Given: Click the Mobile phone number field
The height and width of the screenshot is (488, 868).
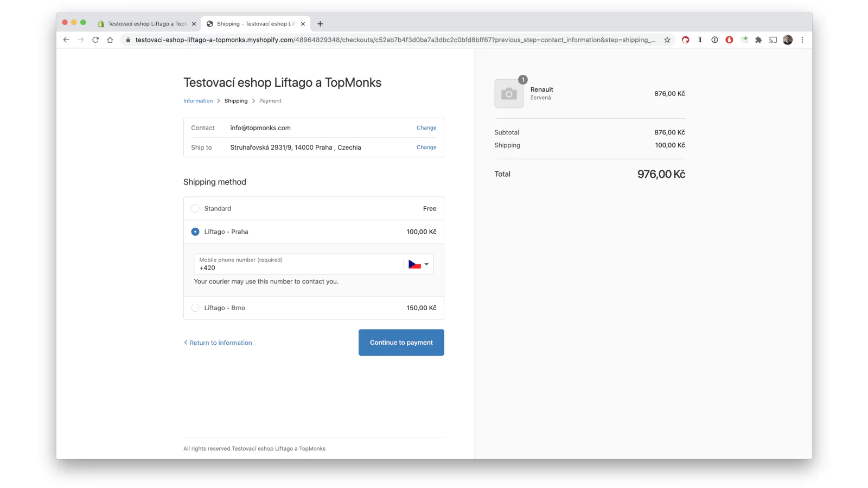Looking at the screenshot, I should tap(298, 264).
